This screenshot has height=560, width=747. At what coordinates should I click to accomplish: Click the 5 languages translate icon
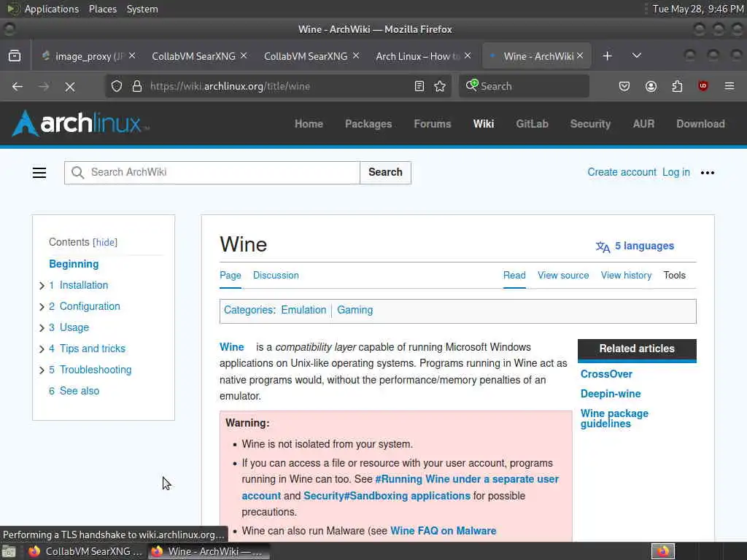point(603,246)
